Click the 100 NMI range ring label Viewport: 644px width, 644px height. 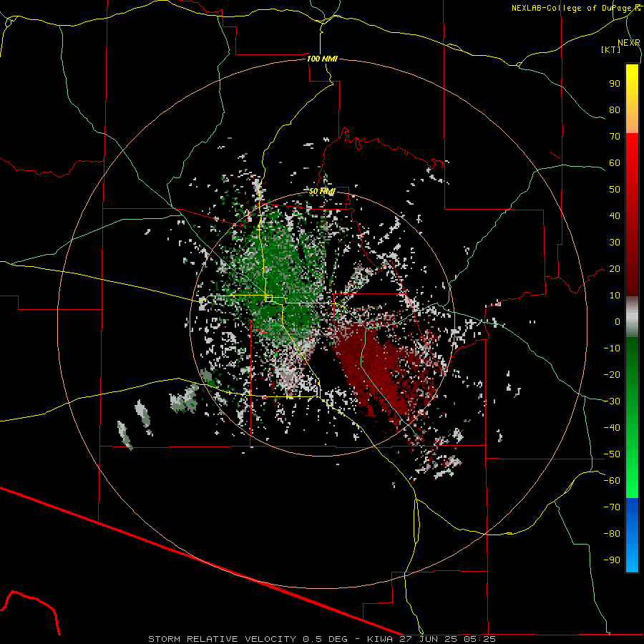click(x=322, y=59)
